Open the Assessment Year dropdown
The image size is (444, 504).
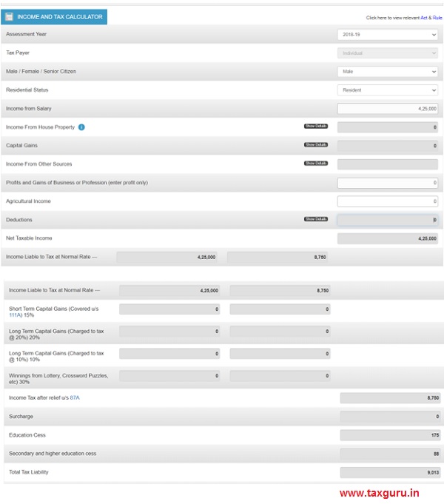pos(387,35)
